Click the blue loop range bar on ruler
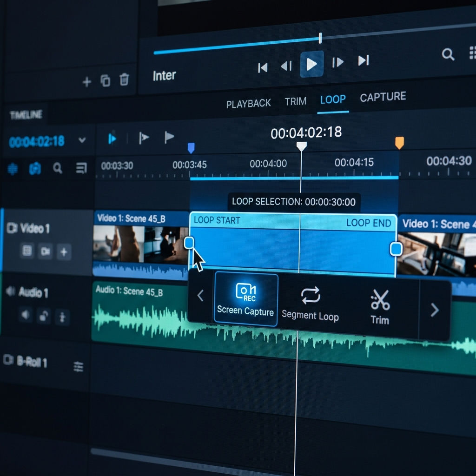 point(294,178)
